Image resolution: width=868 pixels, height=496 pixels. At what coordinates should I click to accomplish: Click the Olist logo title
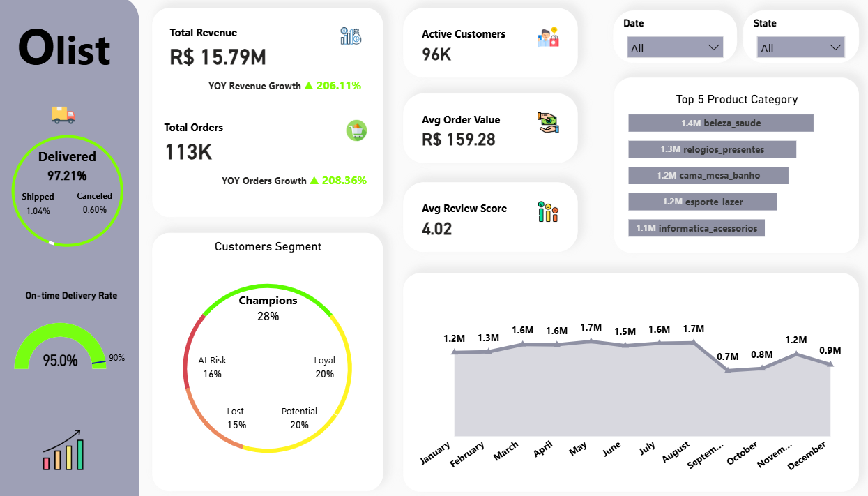click(64, 49)
